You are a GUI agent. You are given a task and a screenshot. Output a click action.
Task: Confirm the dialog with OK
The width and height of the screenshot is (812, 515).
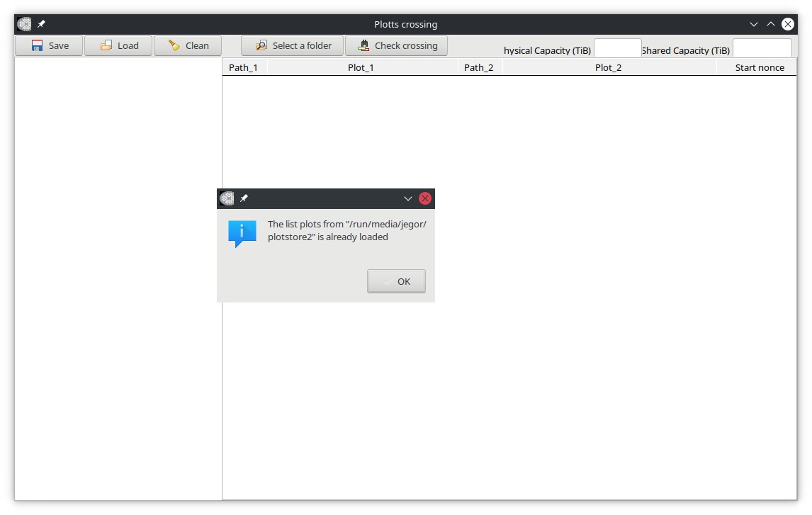(396, 281)
